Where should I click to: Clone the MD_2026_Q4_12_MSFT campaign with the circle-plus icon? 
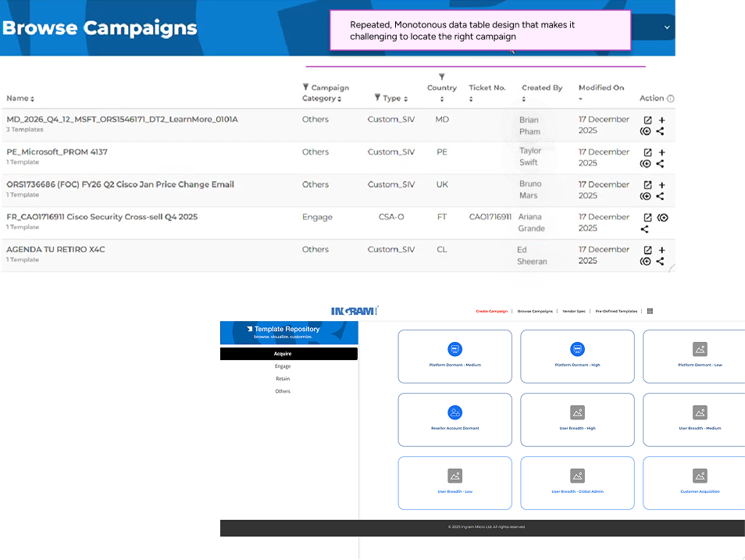(x=645, y=131)
